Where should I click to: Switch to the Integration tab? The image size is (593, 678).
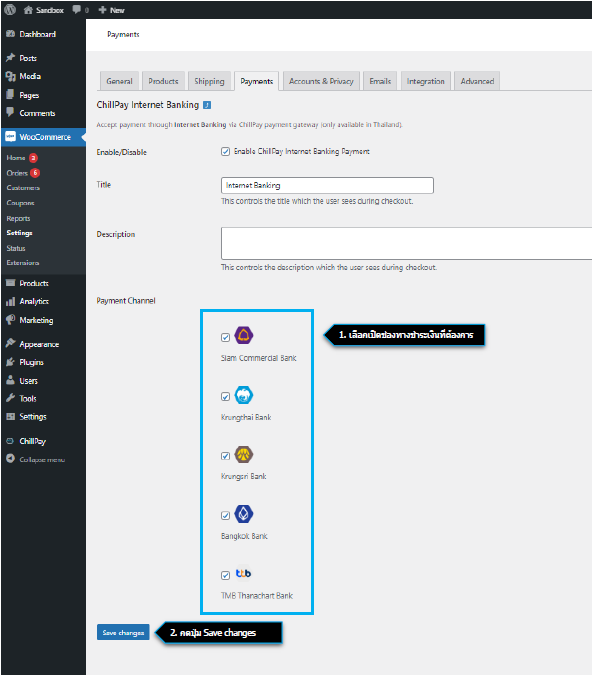coord(426,81)
